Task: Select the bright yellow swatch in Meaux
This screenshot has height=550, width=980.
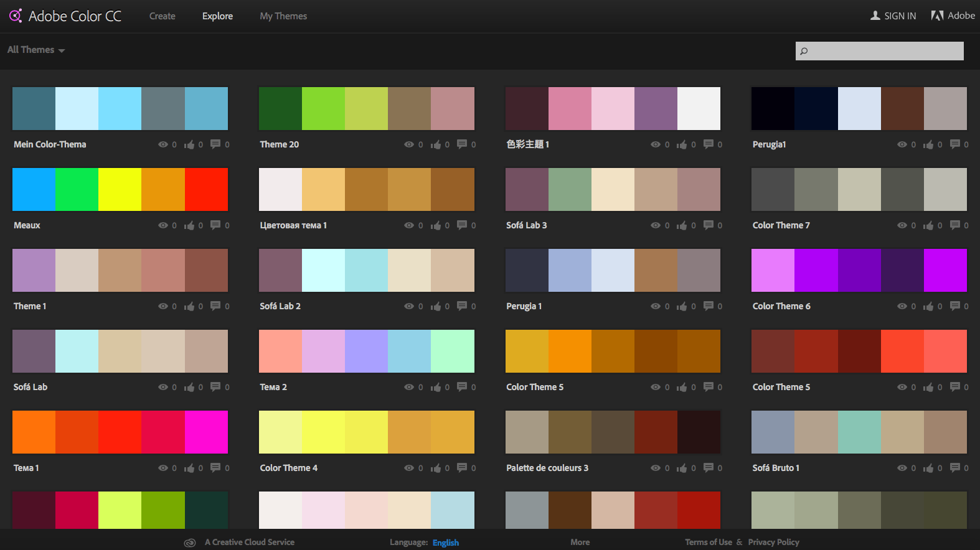Action: point(120,189)
